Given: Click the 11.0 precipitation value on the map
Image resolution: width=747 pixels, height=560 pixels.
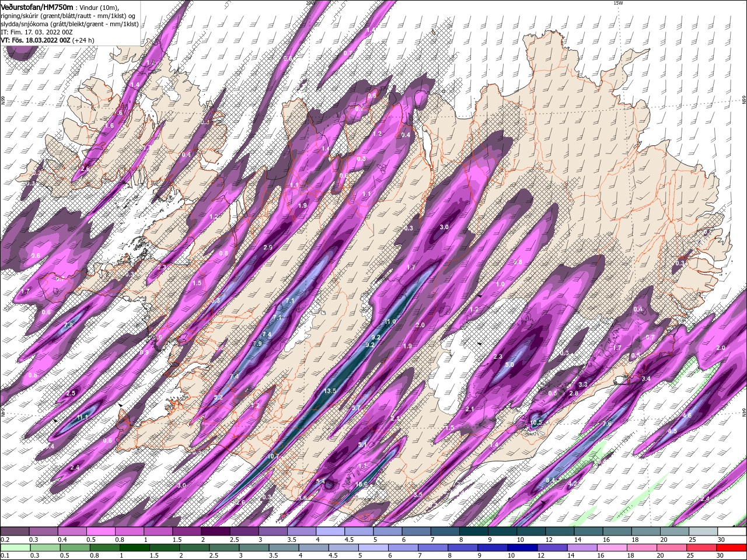Looking at the screenshot, I should click(x=390, y=322).
